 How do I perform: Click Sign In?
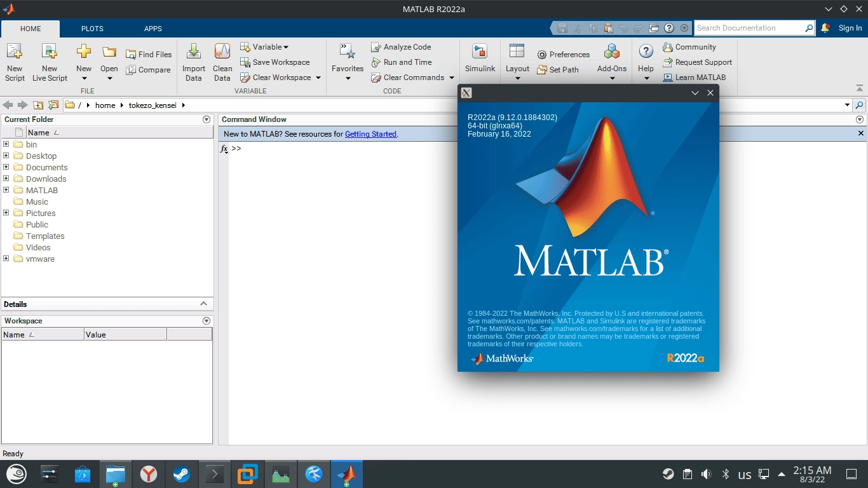(x=850, y=28)
